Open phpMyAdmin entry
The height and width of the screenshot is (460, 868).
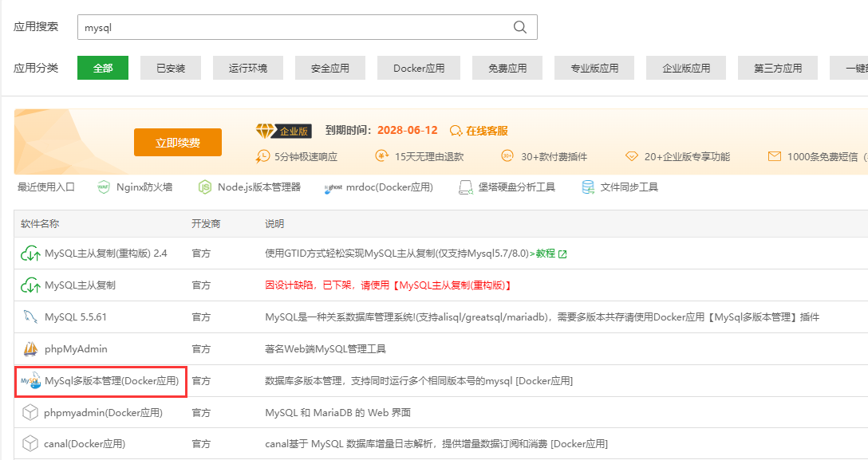tap(76, 349)
